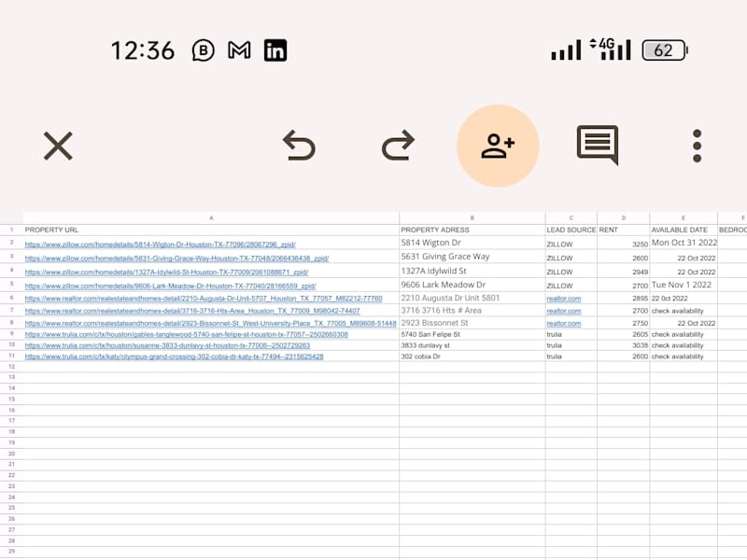This screenshot has height=560, width=747.
Task: Open the share/add person button
Action: tap(498, 146)
